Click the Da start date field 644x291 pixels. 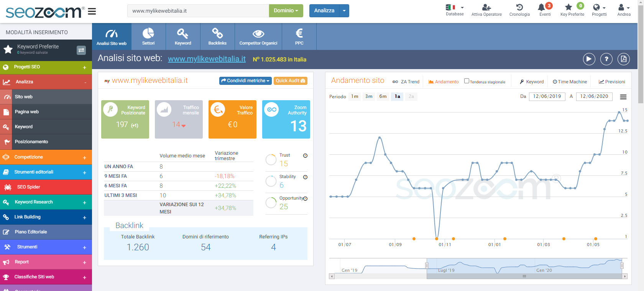(547, 96)
